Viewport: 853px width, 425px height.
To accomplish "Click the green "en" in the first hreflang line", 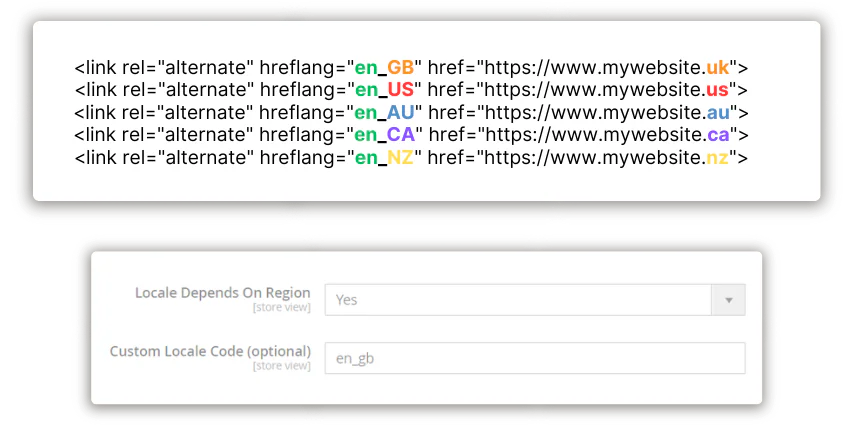I will pyautogui.click(x=365, y=68).
